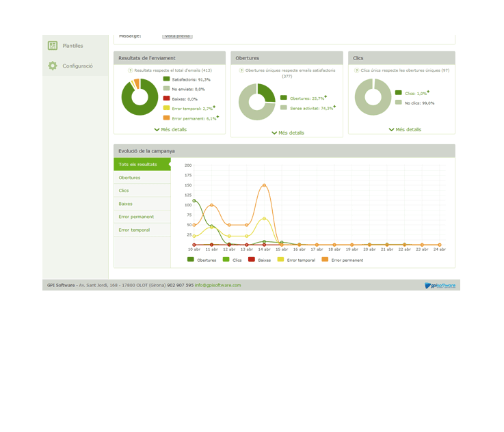This screenshot has width=504, height=432.
Task: Click the gpisoftware logo in footer
Action: point(440,285)
